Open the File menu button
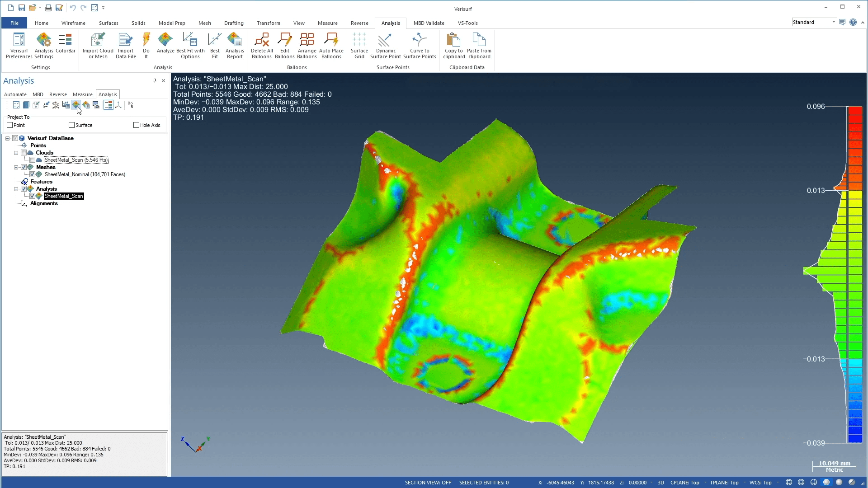 pyautogui.click(x=14, y=23)
